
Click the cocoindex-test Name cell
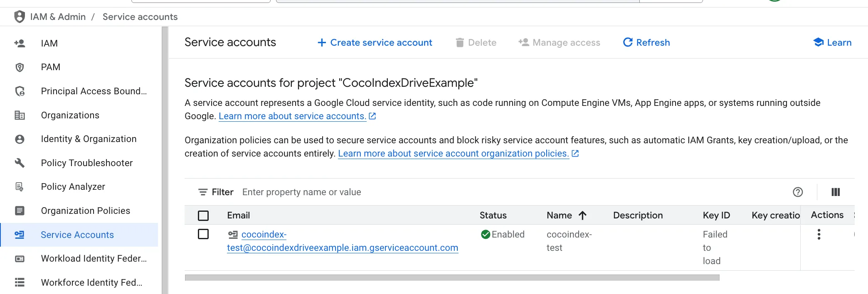(569, 241)
